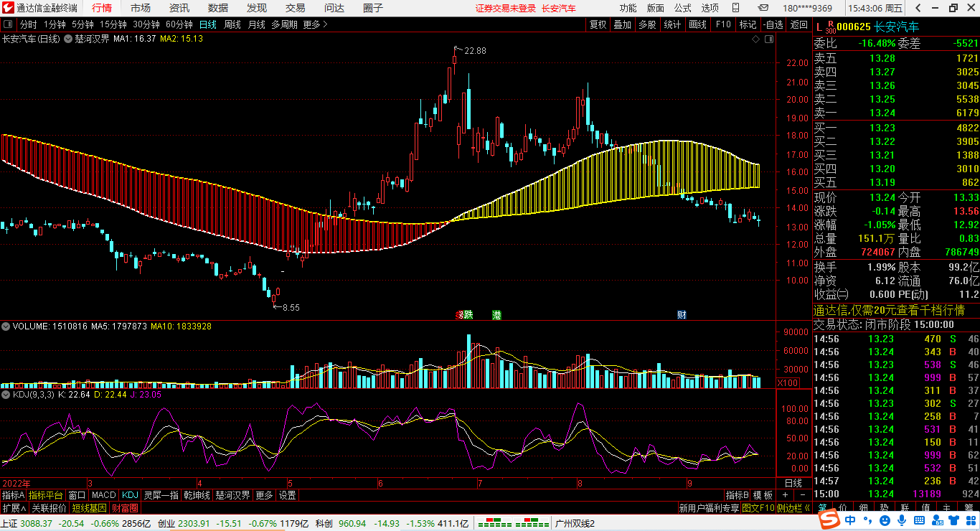Remove from watchlist with -自选
Screen dimensions: 980x531
pyautogui.click(x=773, y=24)
